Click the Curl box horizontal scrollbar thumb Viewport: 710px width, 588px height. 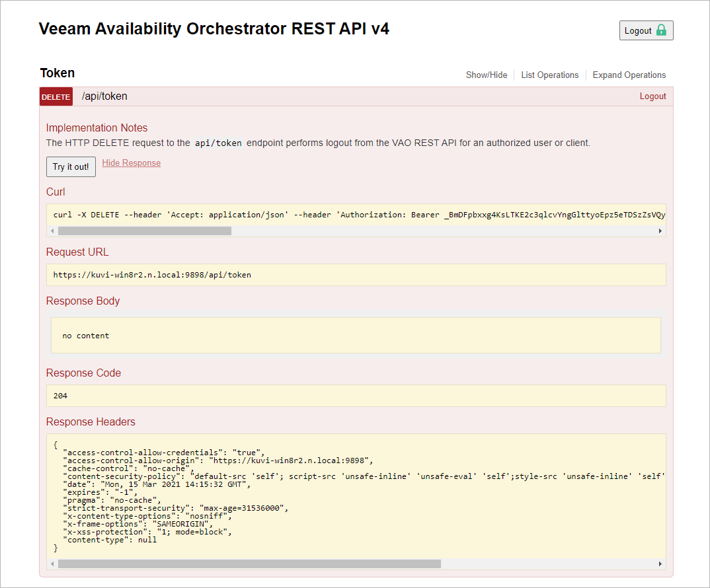point(144,231)
